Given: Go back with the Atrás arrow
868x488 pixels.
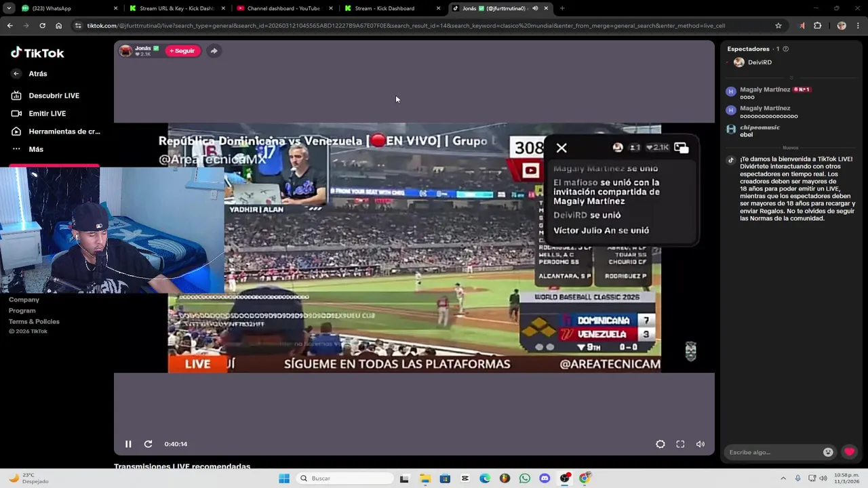Looking at the screenshot, I should (x=16, y=74).
